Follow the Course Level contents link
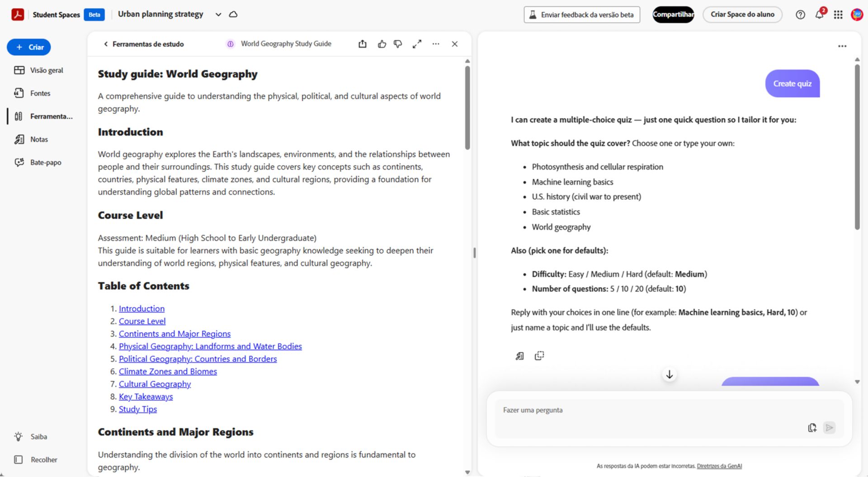Screen dimensions: 868x477 coord(142,321)
